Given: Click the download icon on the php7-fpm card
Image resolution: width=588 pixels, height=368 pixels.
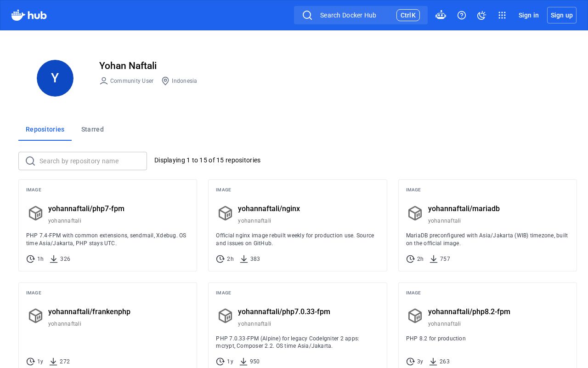Looking at the screenshot, I should (54, 259).
